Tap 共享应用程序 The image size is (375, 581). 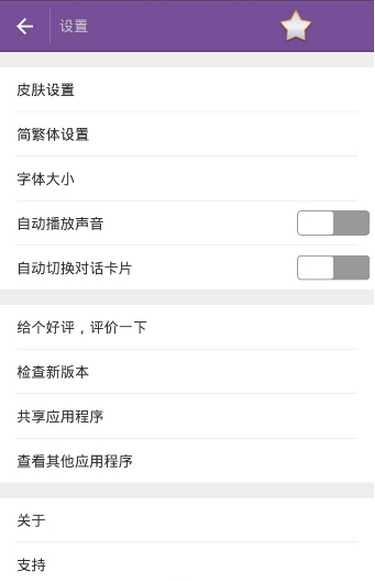(187, 416)
